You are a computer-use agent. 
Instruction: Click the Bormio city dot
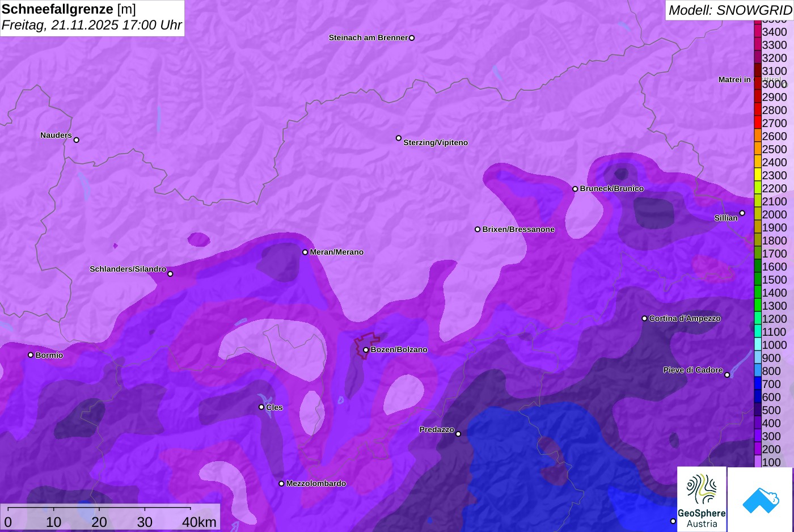[31, 355]
